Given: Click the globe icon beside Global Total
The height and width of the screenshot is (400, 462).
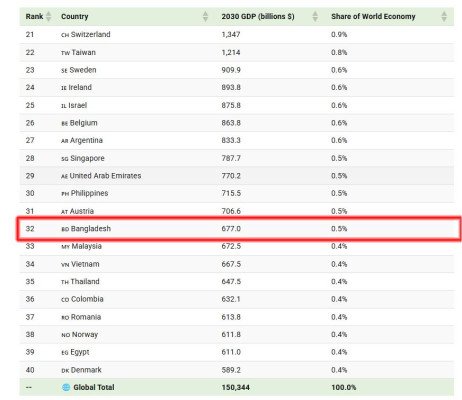Looking at the screenshot, I should 66,387.
